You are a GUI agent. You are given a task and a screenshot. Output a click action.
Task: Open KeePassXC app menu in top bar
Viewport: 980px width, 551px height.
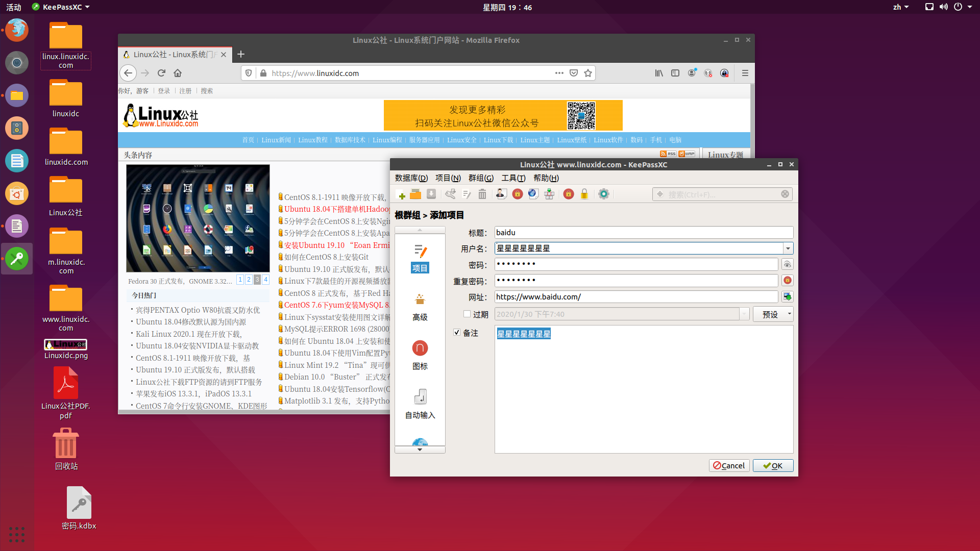point(61,7)
